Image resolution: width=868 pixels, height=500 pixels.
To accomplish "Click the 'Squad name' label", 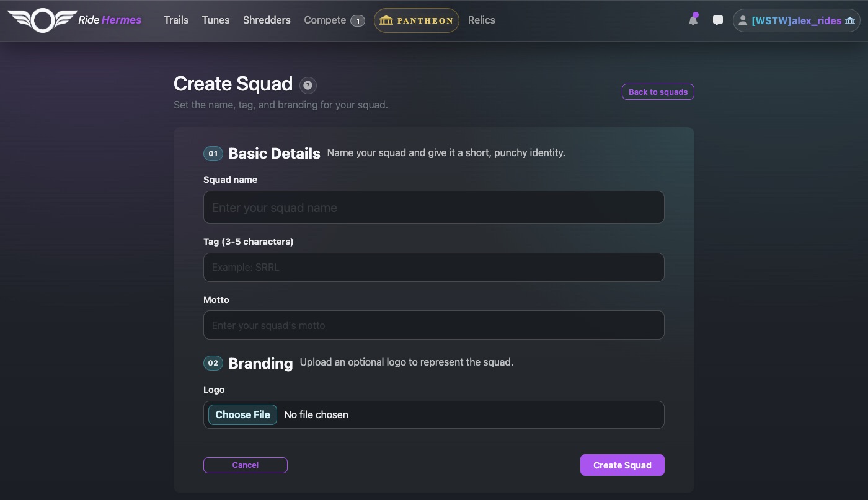I will (230, 180).
